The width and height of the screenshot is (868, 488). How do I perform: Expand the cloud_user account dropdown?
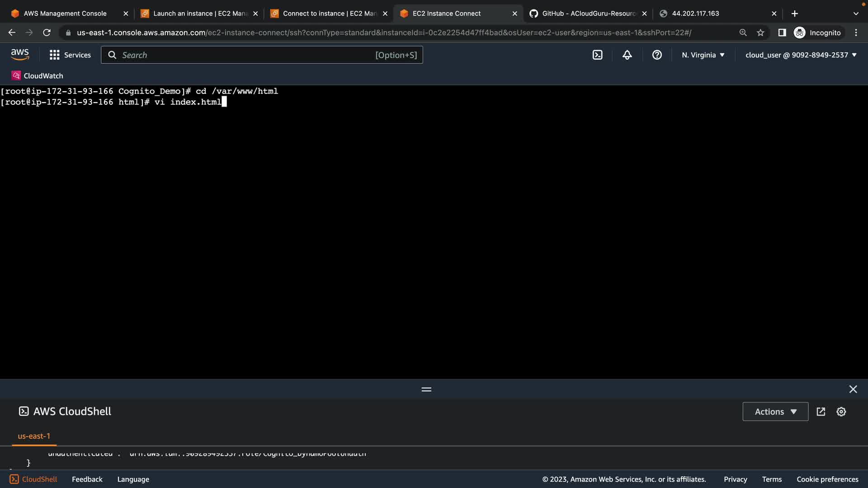click(x=801, y=55)
